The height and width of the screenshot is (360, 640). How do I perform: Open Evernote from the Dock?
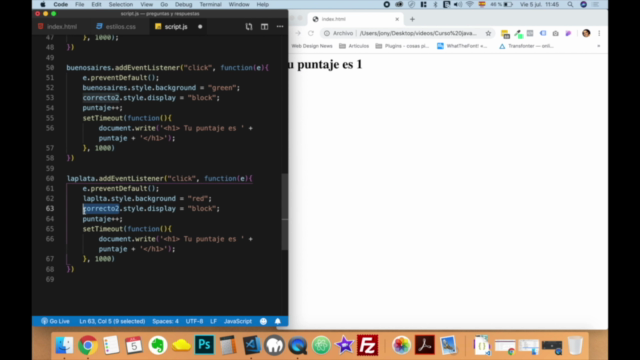[158, 345]
